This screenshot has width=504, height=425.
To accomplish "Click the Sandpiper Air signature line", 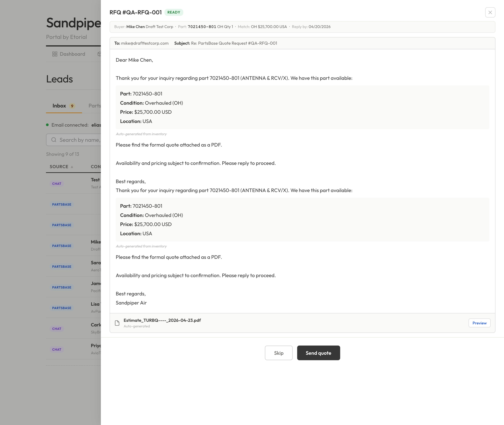I will pyautogui.click(x=131, y=303).
